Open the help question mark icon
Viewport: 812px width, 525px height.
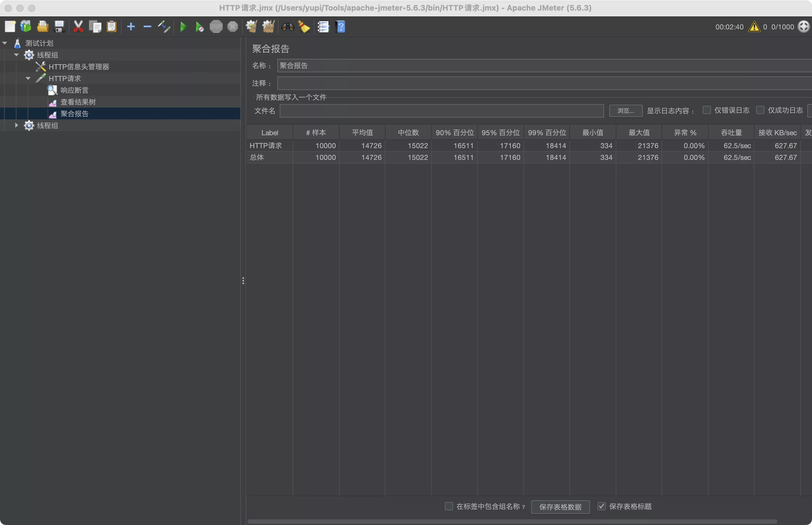(x=340, y=26)
